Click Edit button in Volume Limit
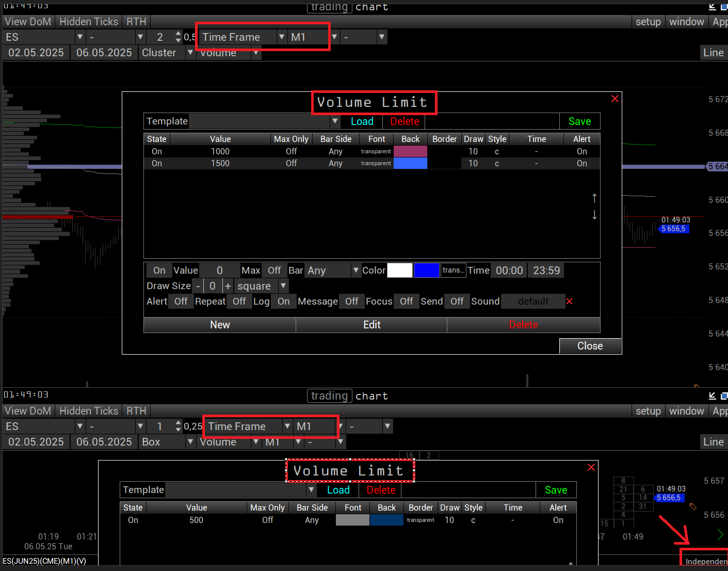 371,325
